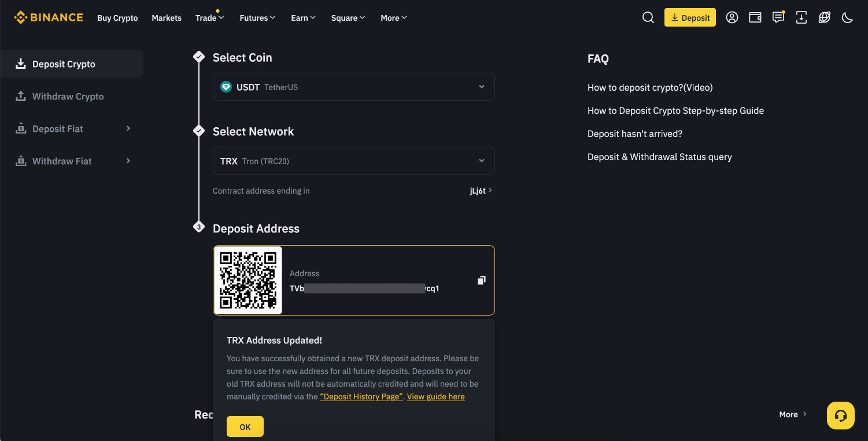This screenshot has width=868, height=441.
Task: Open the View guide here link
Action: 436,396
